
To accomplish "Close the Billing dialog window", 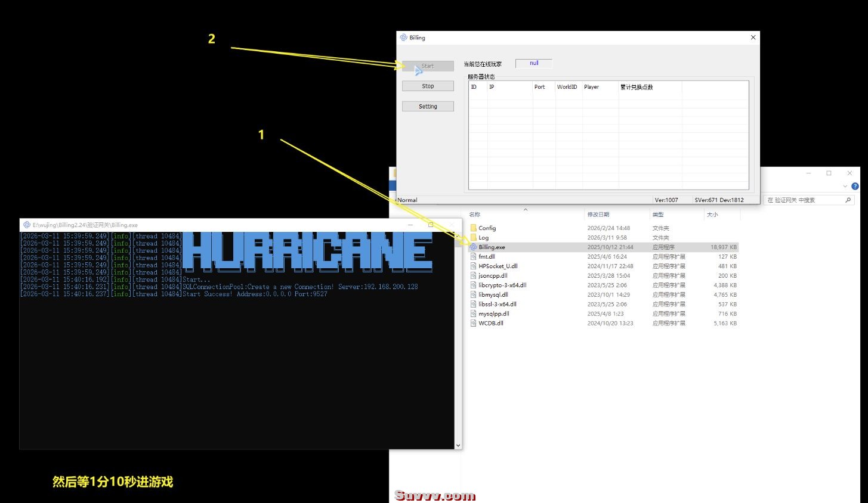I will [x=753, y=38].
